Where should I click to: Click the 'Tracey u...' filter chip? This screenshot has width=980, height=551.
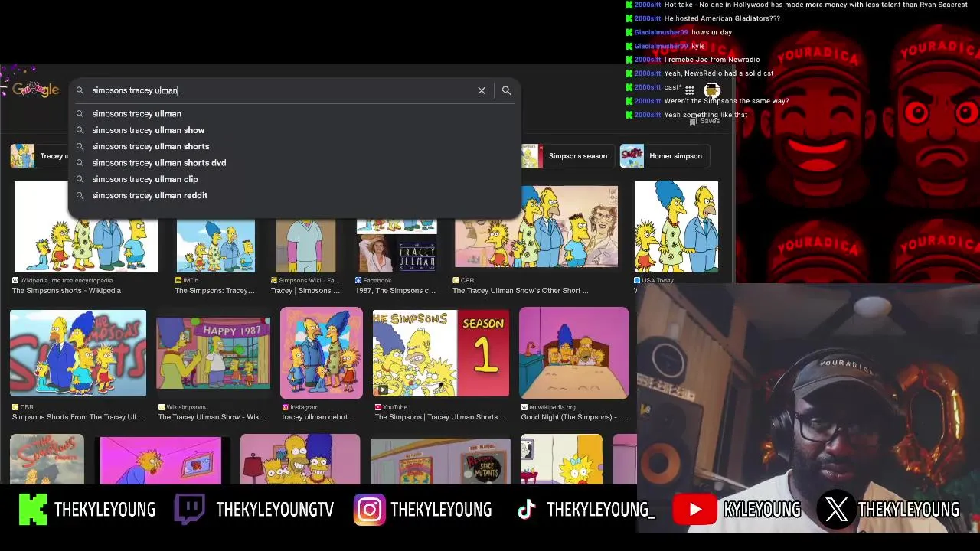40,156
